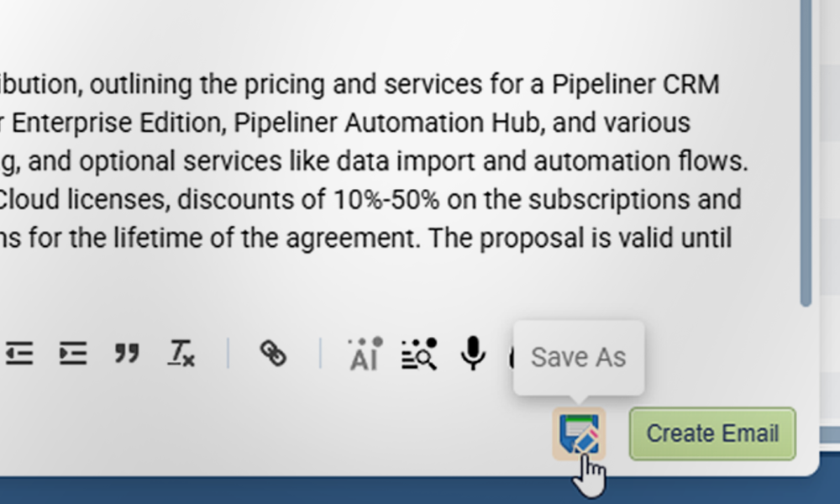Click the icon partly hidden behind the tooltip
Image resolution: width=840 pixels, height=504 pixels.
[511, 356]
